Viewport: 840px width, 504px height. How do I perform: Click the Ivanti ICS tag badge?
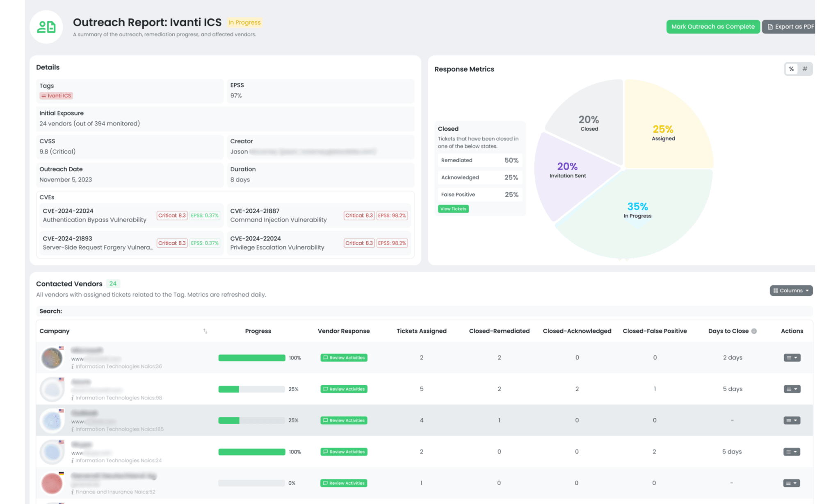pyautogui.click(x=56, y=95)
